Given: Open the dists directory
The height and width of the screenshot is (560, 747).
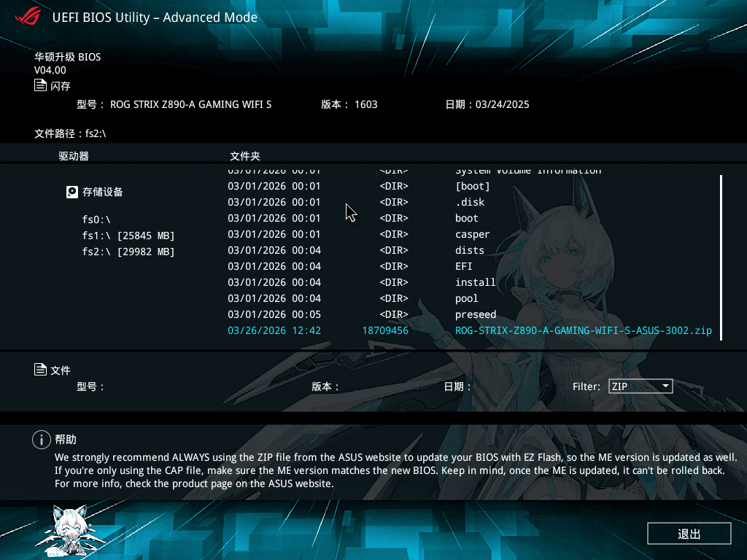Looking at the screenshot, I should click(x=469, y=250).
